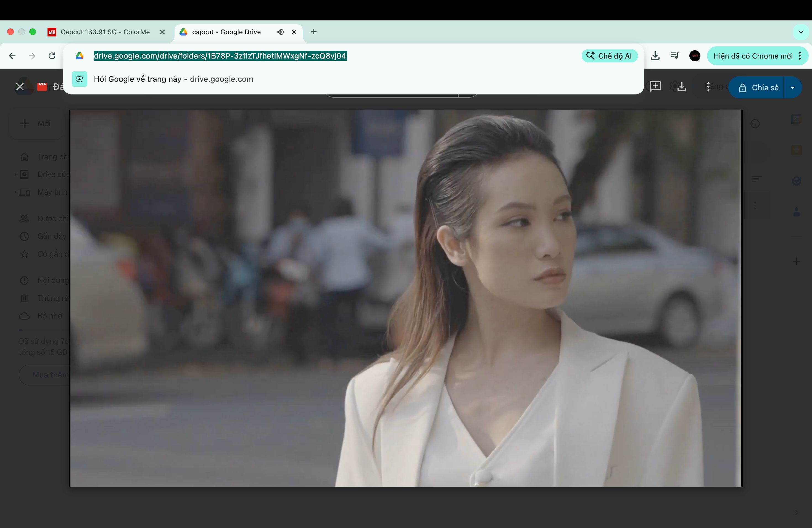Viewport: 812px width, 528px height.
Task: Open the media controls icon in toolbar
Action: tap(675, 56)
